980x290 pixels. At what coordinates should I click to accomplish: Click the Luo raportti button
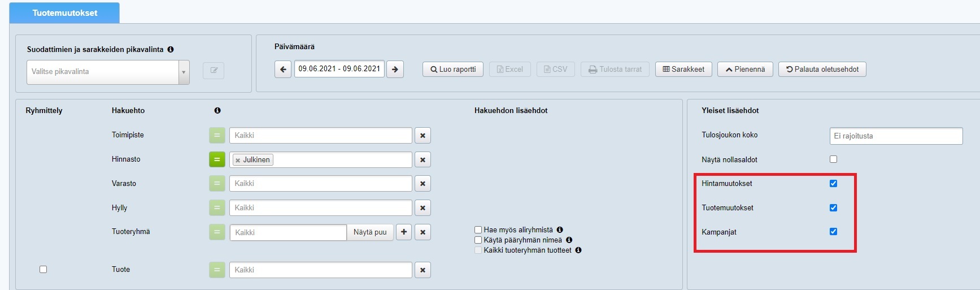452,70
